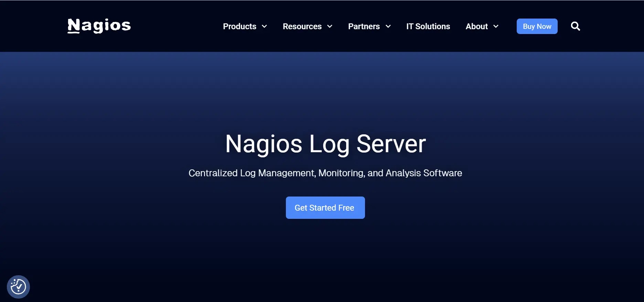Expand the chevron beside About
This screenshot has height=302, width=644.
tap(496, 26)
